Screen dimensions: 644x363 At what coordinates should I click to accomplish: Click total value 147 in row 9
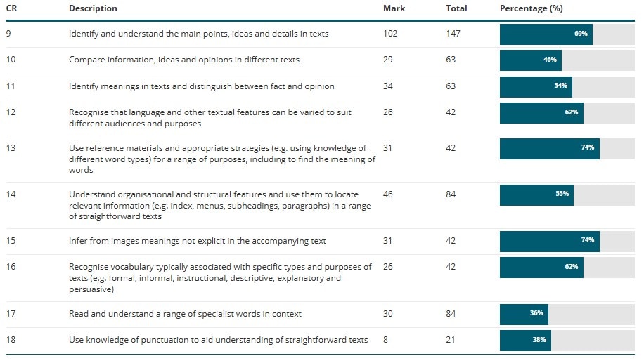click(453, 34)
